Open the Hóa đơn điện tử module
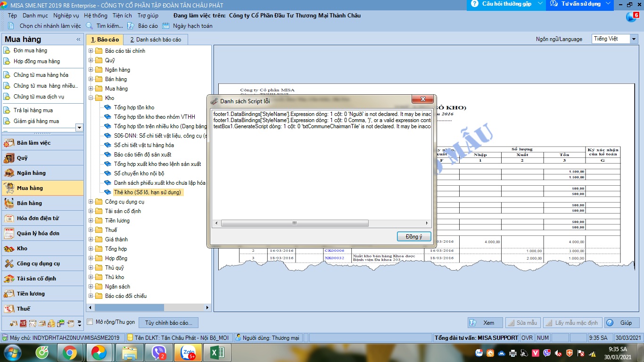 (x=42, y=218)
